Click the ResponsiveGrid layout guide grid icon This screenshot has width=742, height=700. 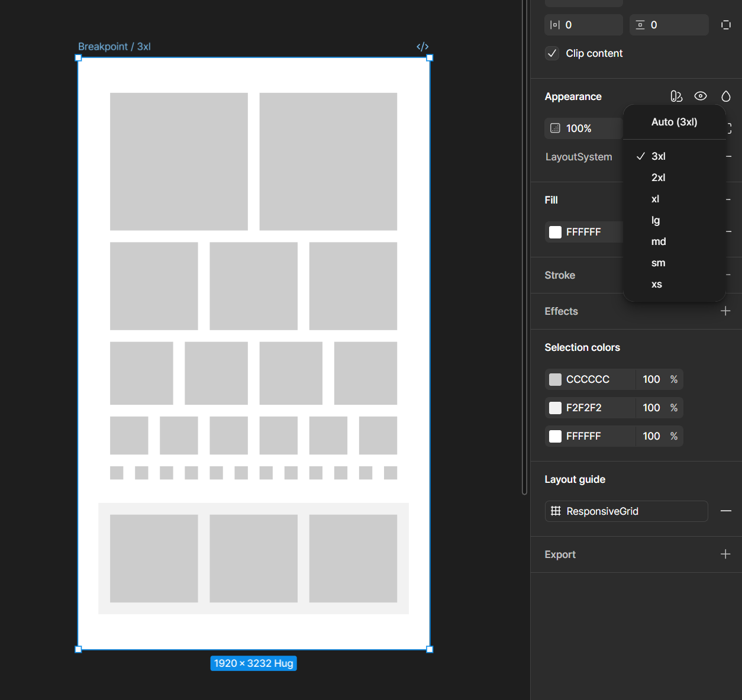(x=556, y=511)
